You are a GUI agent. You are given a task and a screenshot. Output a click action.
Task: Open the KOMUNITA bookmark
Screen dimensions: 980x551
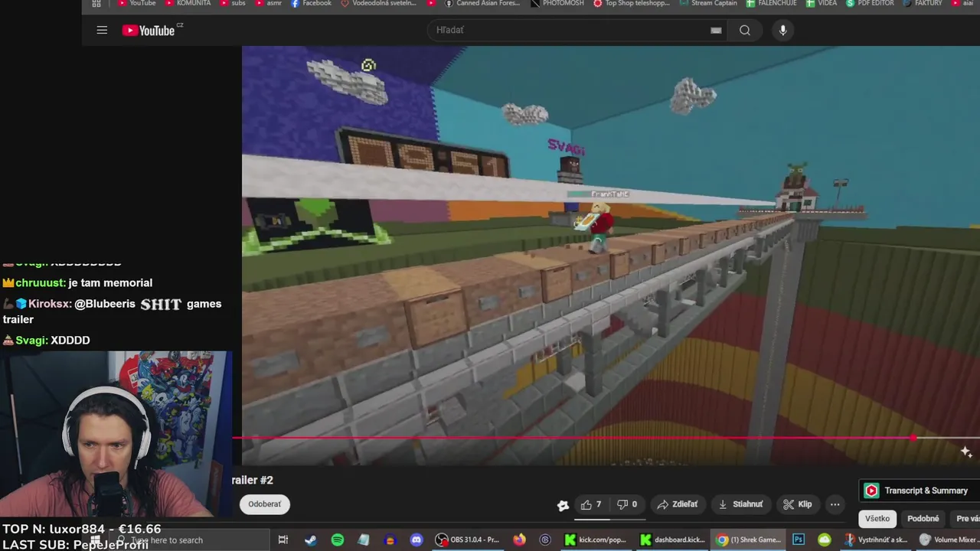pyautogui.click(x=188, y=3)
